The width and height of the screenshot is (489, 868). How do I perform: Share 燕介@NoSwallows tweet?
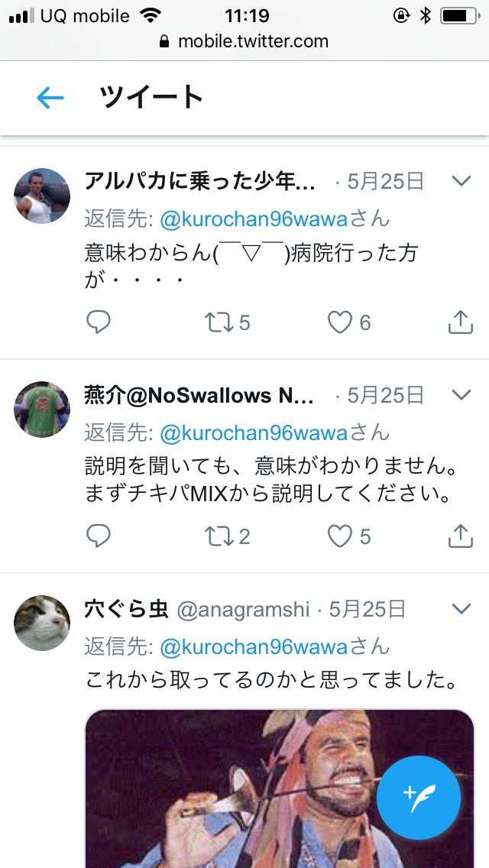pos(460,536)
